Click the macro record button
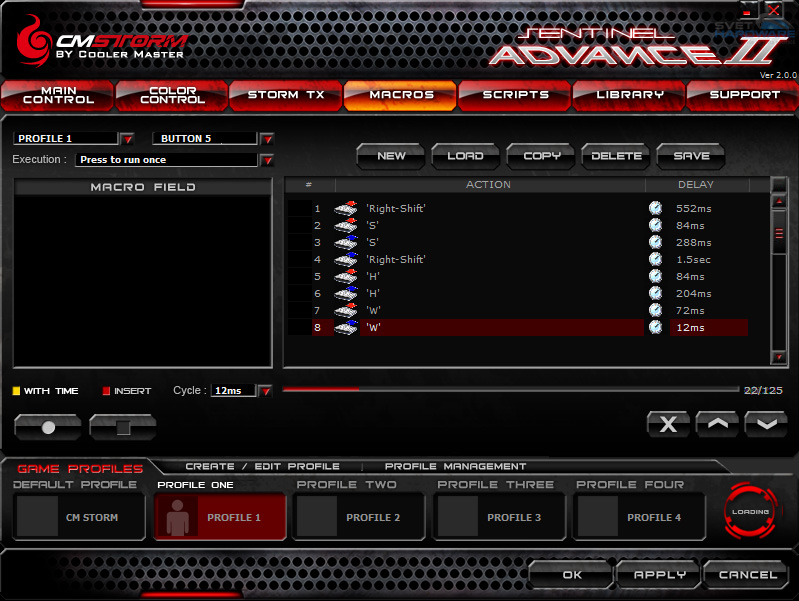This screenshot has height=601, width=799. tap(47, 427)
